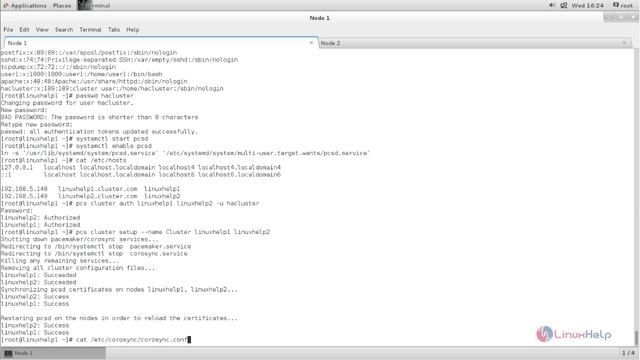Viewport: 640px width, 360px height.
Task: Open the Wed 16:24 clock
Action: 587,5
